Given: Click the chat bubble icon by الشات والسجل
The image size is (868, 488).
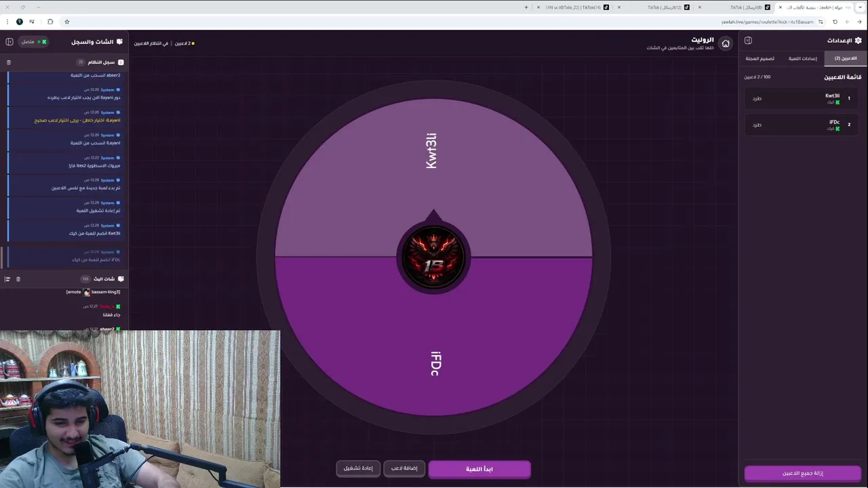Looking at the screenshot, I should (x=120, y=42).
